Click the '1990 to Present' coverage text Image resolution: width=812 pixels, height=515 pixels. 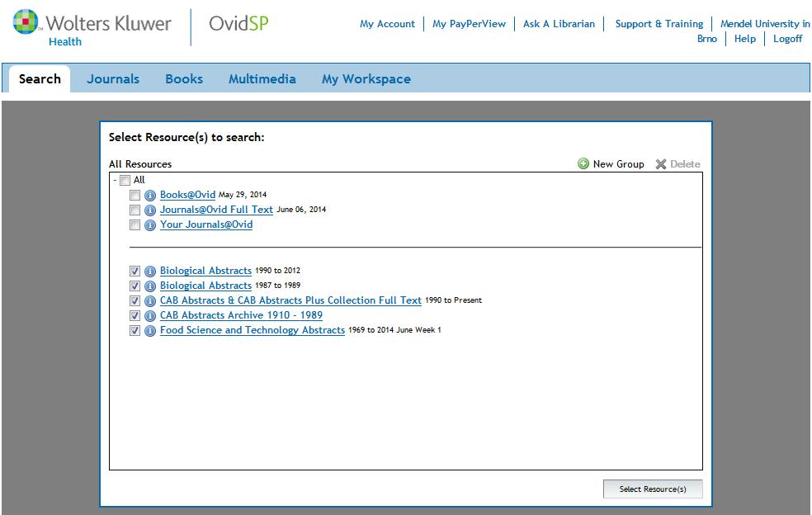point(453,300)
